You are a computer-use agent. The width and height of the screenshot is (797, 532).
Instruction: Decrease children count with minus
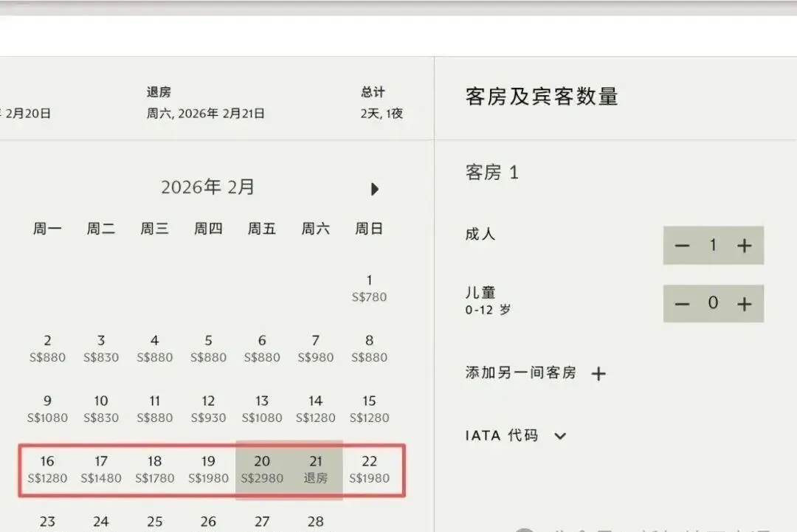tap(682, 304)
